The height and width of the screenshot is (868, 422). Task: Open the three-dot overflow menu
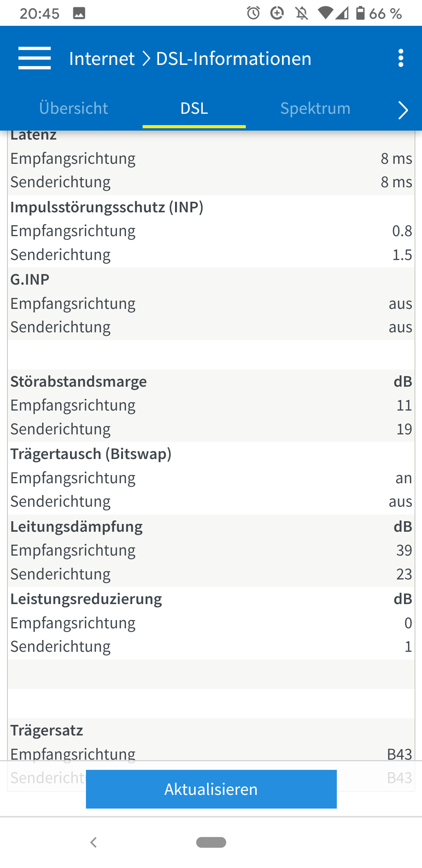tap(401, 58)
